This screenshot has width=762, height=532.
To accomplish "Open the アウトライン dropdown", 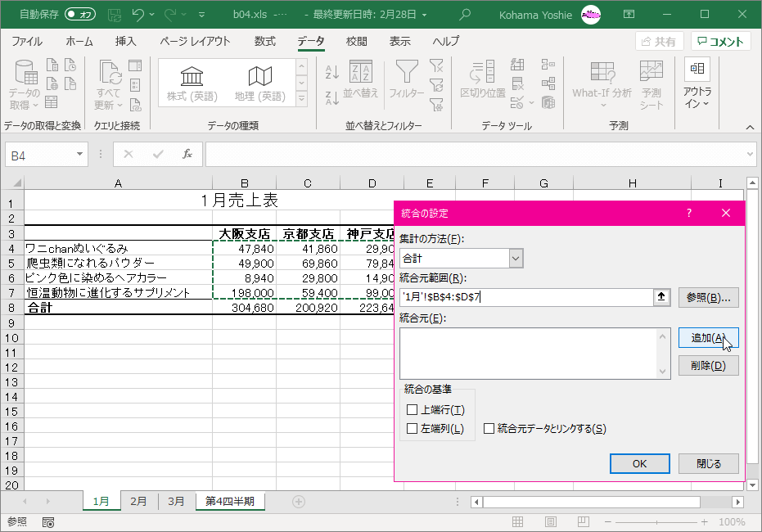I will click(697, 84).
